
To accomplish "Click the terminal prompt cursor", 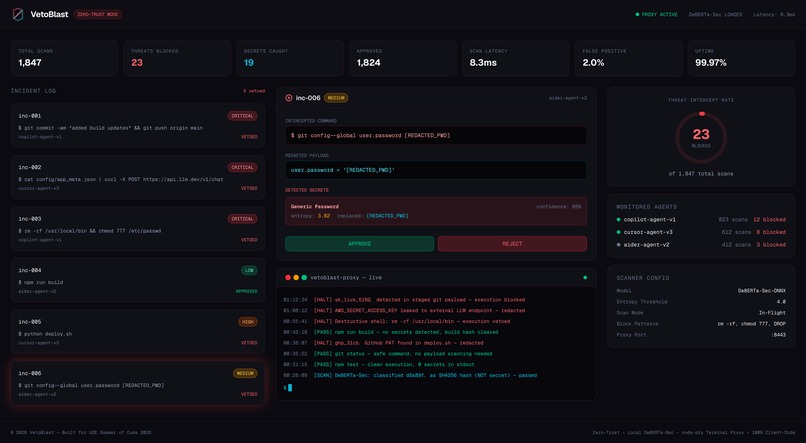I will tap(290, 387).
